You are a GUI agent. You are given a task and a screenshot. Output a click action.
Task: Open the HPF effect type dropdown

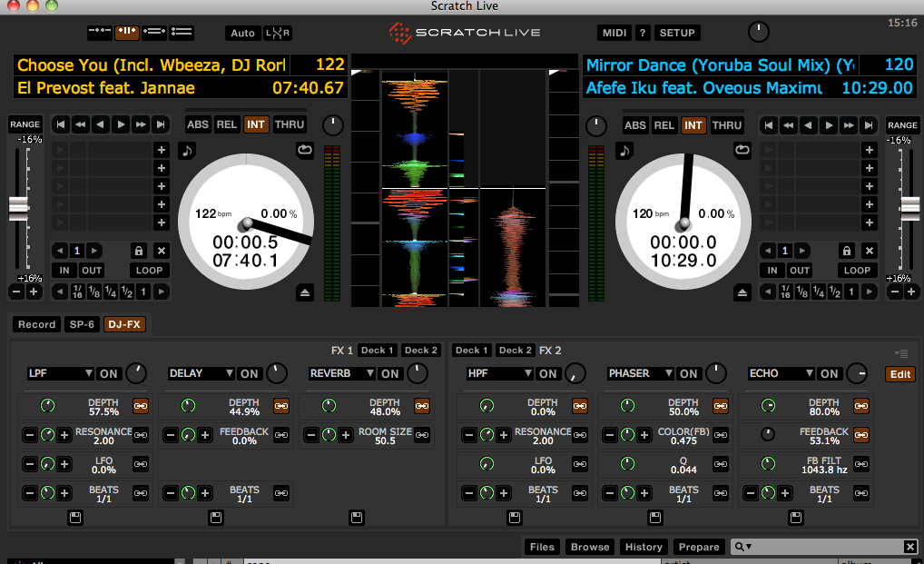coord(500,373)
